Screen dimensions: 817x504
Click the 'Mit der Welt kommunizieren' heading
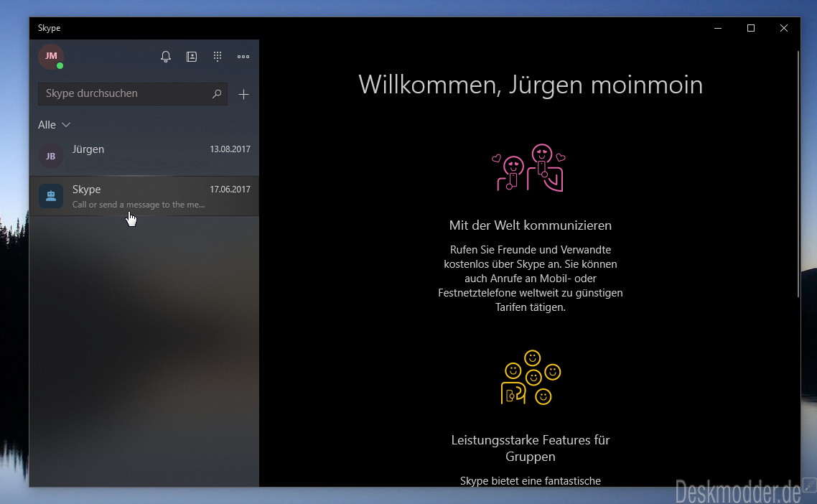click(531, 225)
